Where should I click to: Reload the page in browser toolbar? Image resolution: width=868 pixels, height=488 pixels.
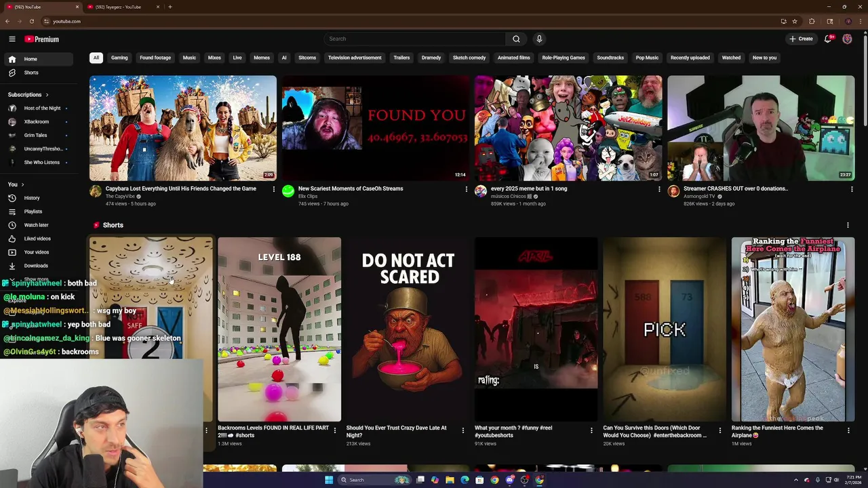[31, 21]
